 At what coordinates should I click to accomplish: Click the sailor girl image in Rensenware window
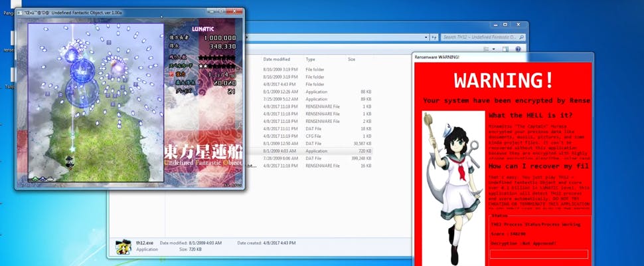[453, 188]
